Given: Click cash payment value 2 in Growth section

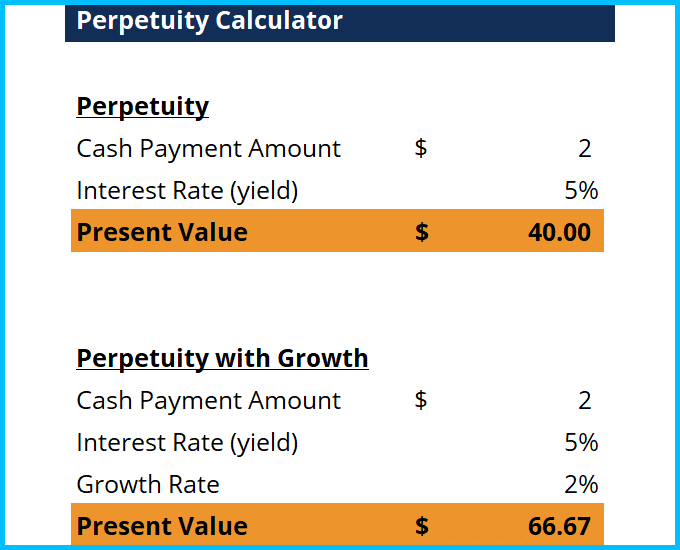Looking at the screenshot, I should coord(584,401).
